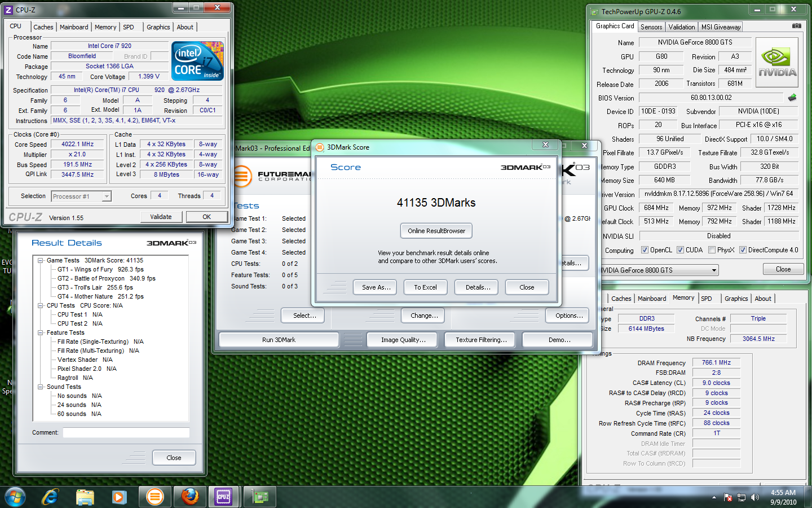
Task: Switch to 3DMark03 taskbar icon
Action: coord(155,497)
